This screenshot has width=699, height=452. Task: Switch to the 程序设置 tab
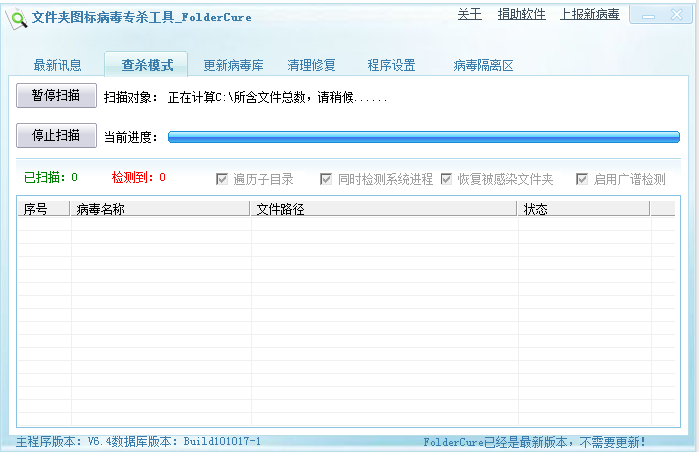[x=391, y=65]
